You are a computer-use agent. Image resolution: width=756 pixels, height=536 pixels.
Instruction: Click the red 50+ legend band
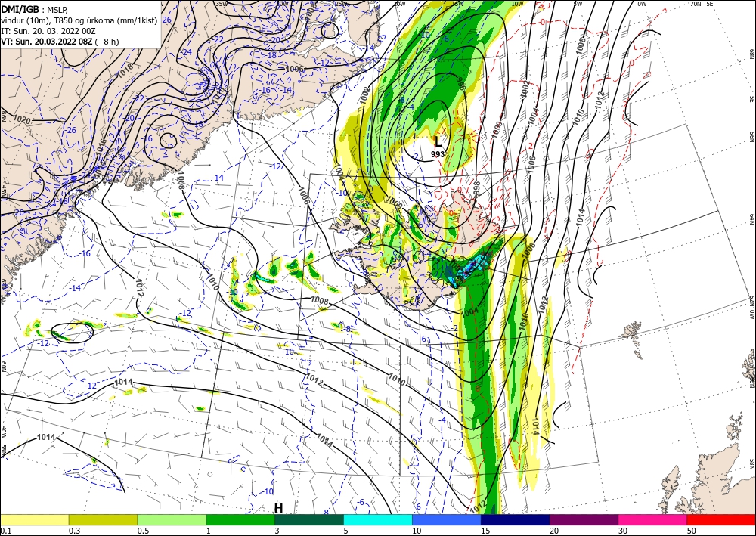[x=721, y=519]
